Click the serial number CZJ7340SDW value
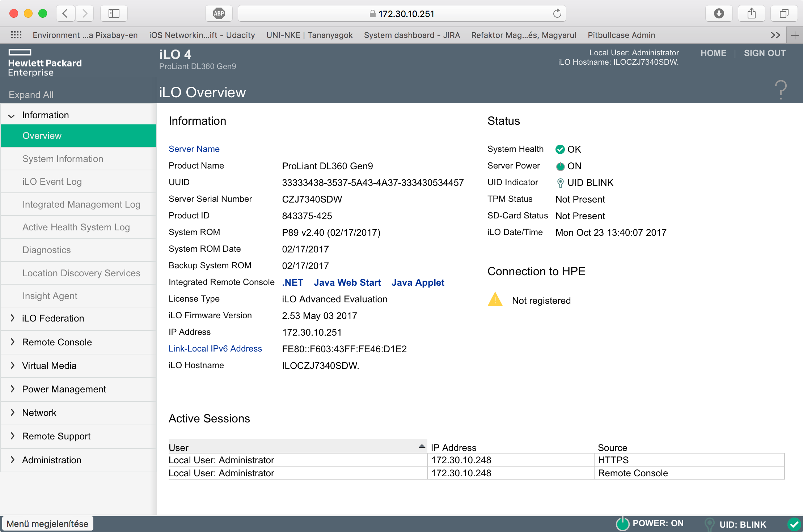 (312, 199)
